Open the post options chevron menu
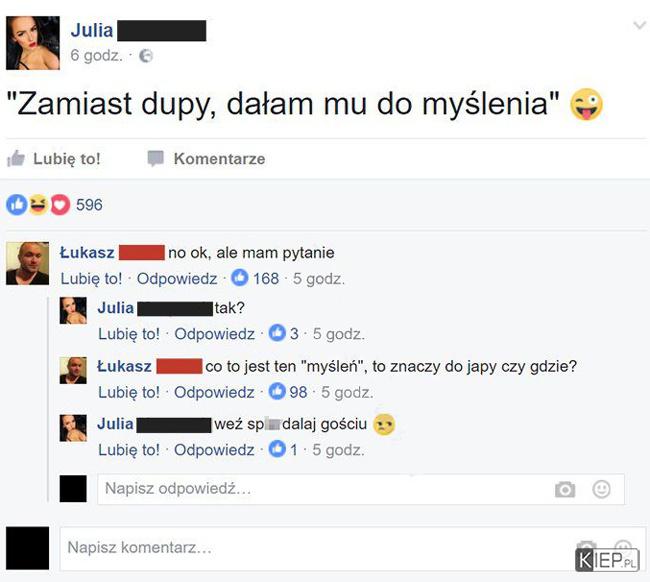This screenshot has width=650, height=582. [x=640, y=26]
